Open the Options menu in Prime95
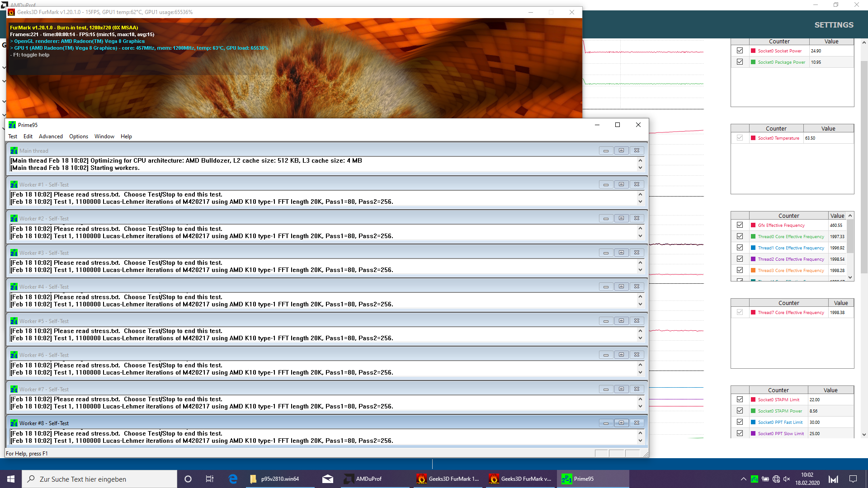This screenshot has height=488, width=868. [79, 136]
